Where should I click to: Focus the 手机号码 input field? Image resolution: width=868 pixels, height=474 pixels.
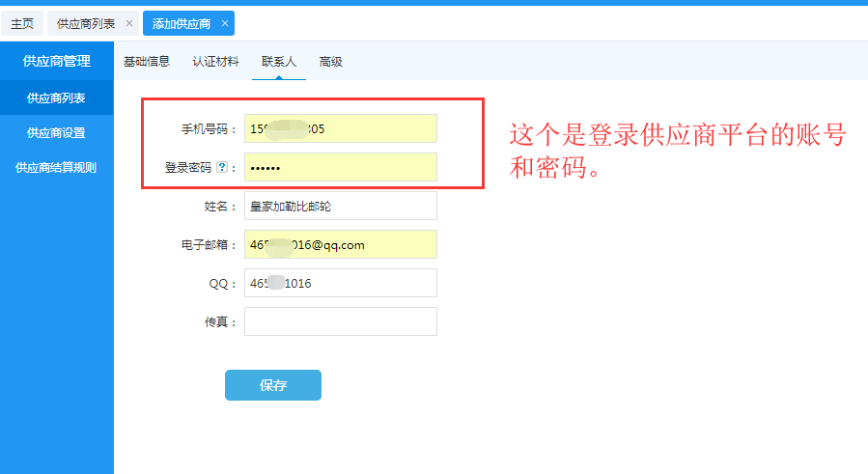340,128
